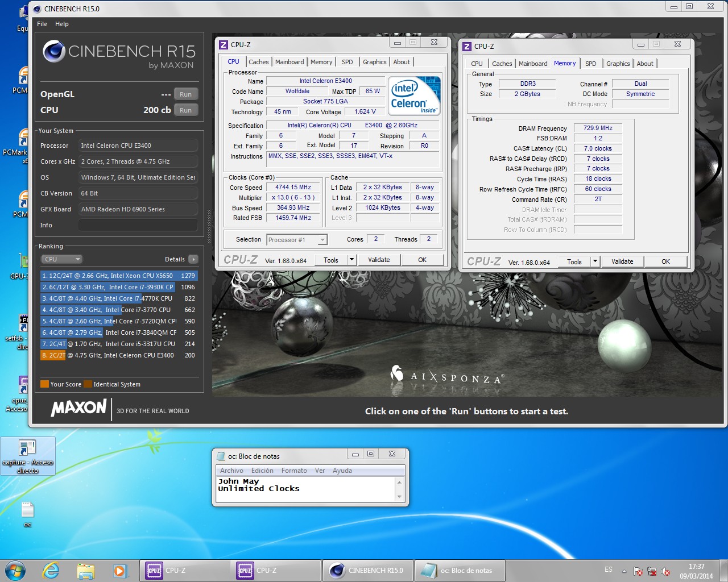Select ranking row Core i7-3930K
The width and height of the screenshot is (728, 582).
click(118, 287)
